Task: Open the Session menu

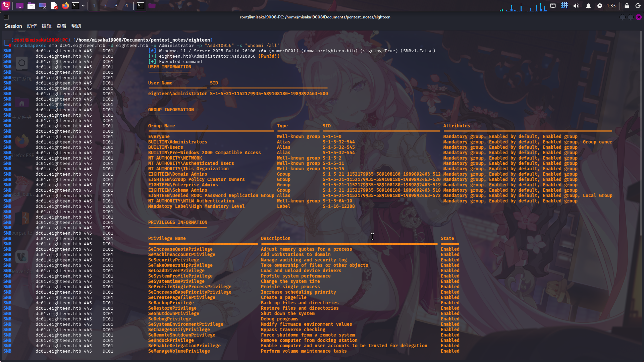Action: click(13, 26)
